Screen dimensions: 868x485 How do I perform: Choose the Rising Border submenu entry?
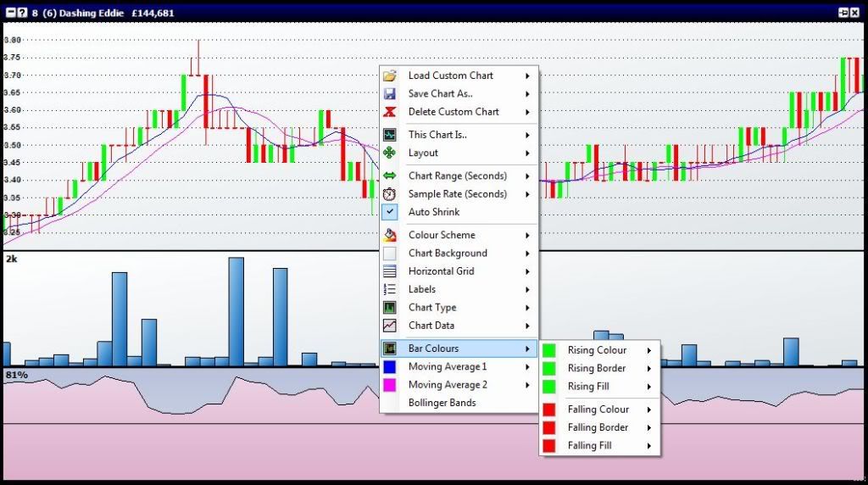point(599,368)
